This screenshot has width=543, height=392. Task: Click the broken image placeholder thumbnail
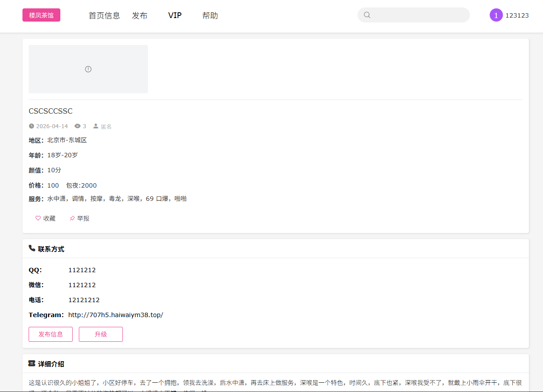click(x=88, y=69)
